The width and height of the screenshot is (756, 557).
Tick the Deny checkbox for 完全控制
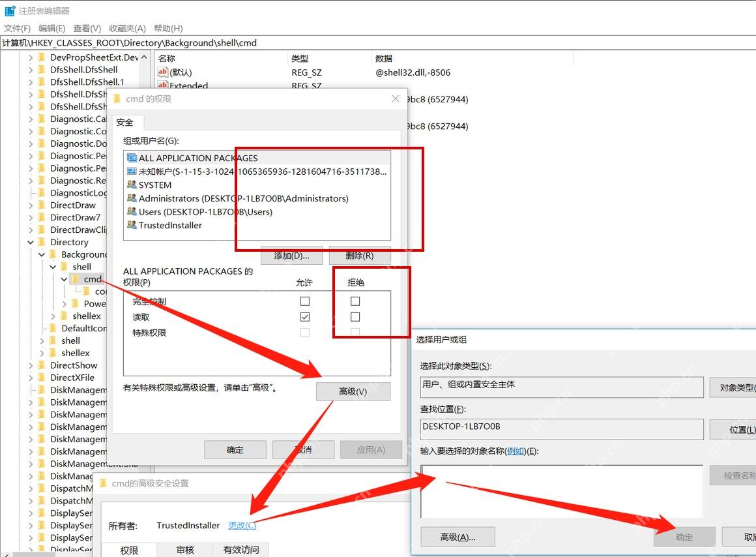click(355, 301)
